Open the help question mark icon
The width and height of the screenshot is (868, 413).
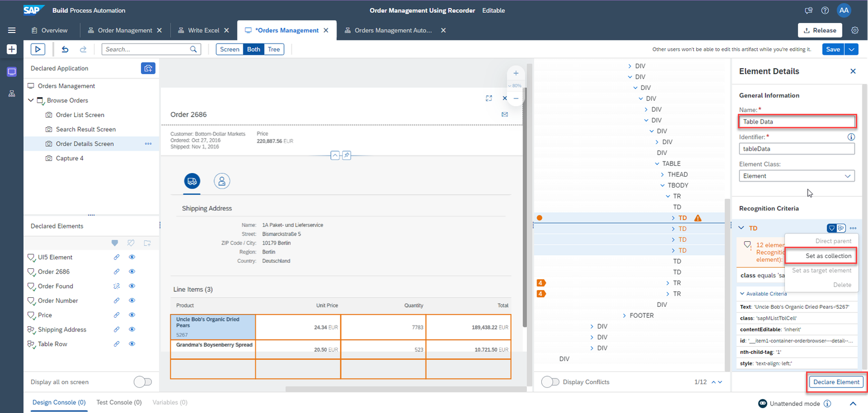pyautogui.click(x=825, y=10)
